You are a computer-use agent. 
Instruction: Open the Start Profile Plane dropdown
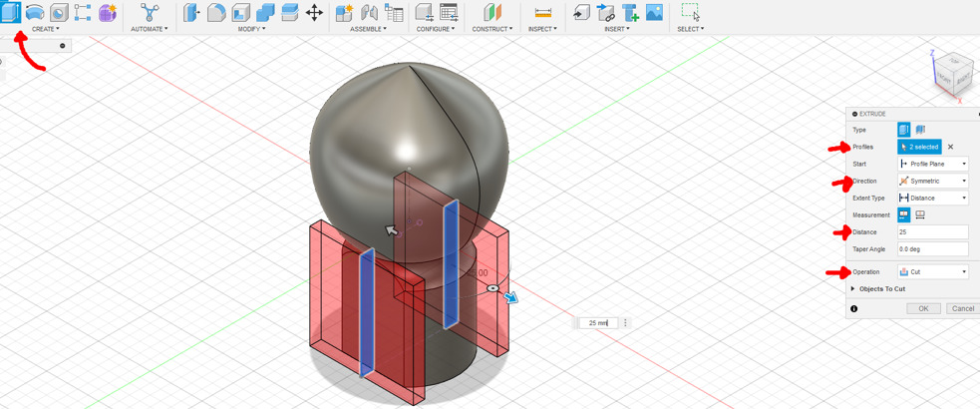click(x=933, y=164)
